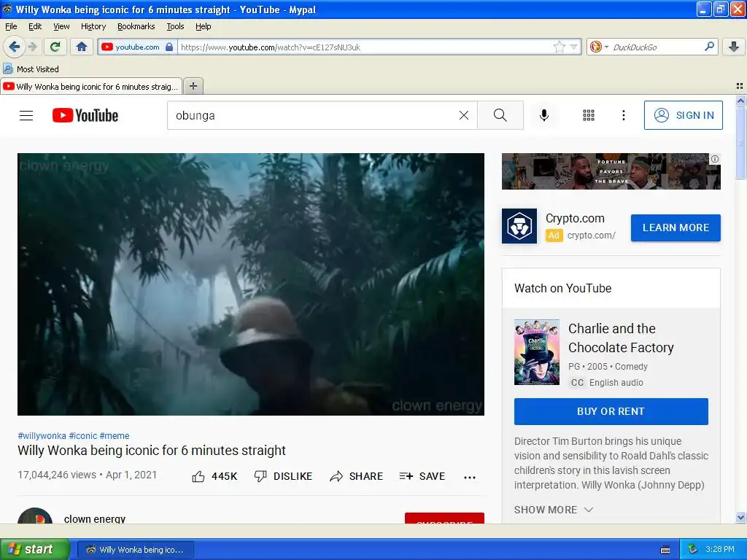Open the YouTube apps grid icon
747x560 pixels.
click(589, 115)
